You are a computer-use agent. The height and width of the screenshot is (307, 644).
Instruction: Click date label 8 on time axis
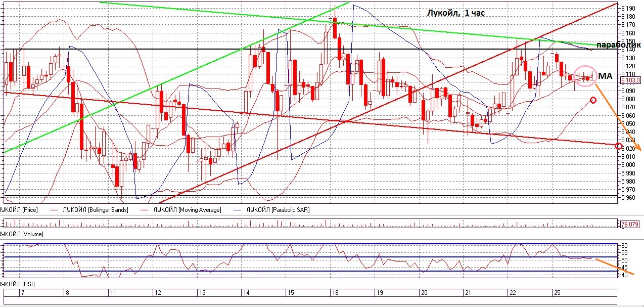pyautogui.click(x=66, y=293)
